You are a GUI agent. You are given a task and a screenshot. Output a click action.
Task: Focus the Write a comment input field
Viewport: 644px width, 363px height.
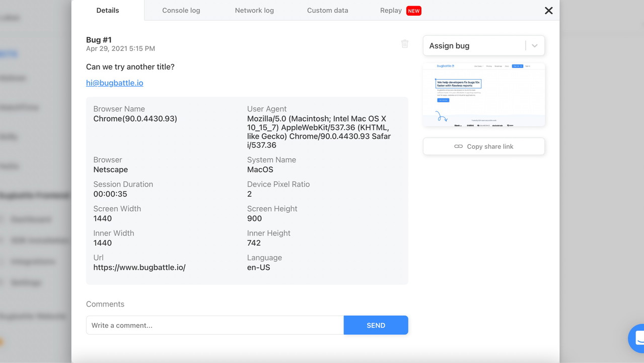(x=215, y=325)
